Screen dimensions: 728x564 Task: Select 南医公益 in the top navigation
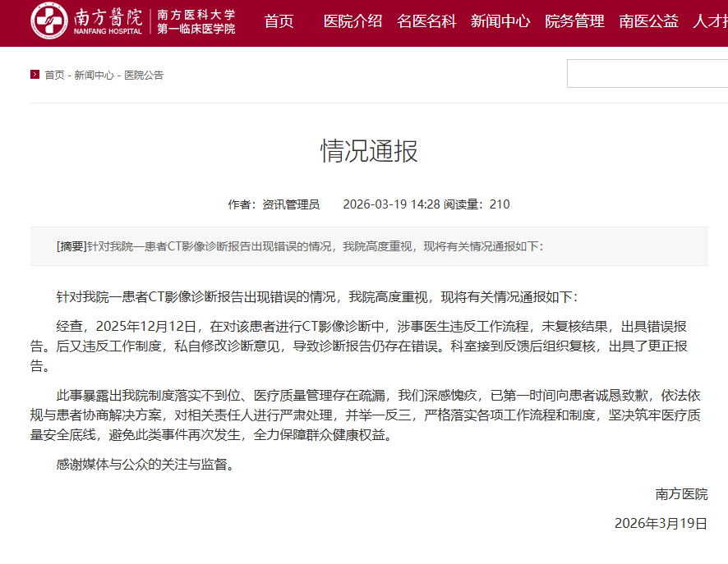[x=648, y=21]
